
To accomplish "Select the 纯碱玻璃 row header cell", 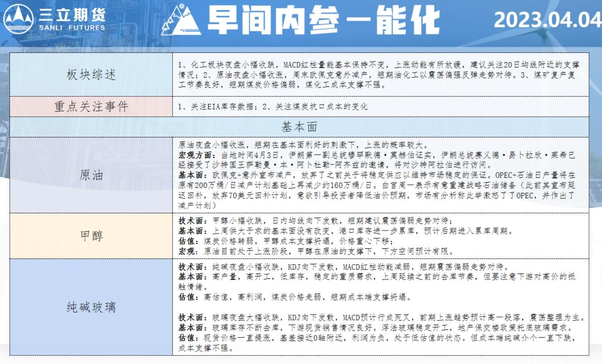I will coord(91,307).
